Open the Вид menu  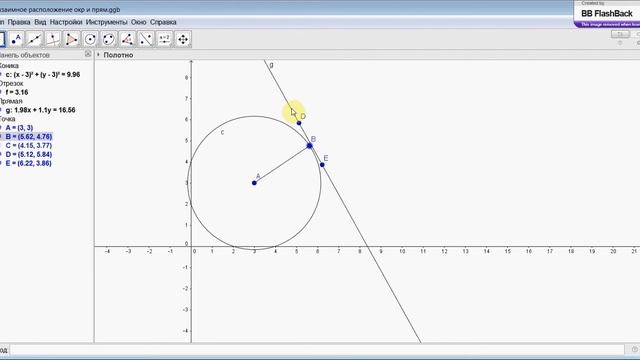tap(40, 22)
